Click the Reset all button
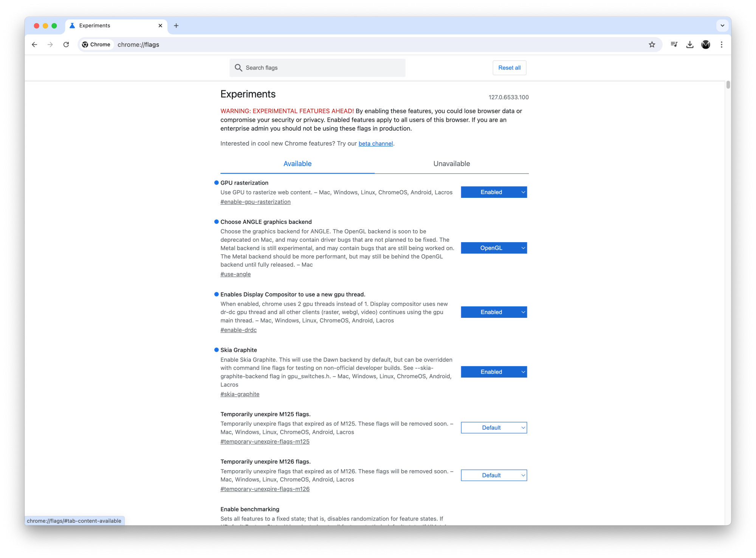Image resolution: width=756 pixels, height=558 pixels. 509,68
